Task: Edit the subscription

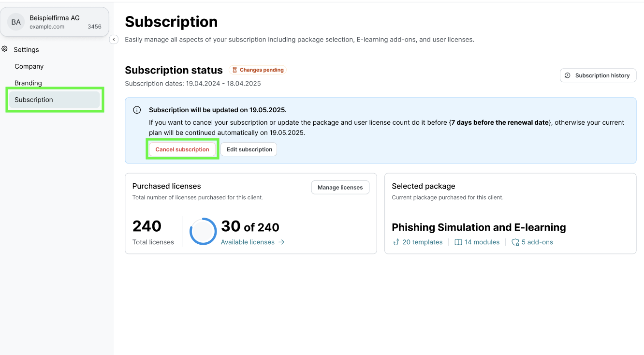Action: 249,149
